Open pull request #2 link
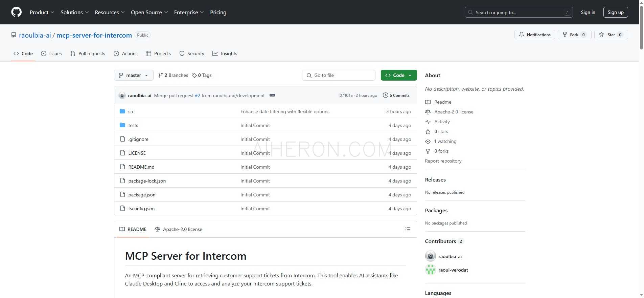The width and height of the screenshot is (644, 298). pos(198,95)
